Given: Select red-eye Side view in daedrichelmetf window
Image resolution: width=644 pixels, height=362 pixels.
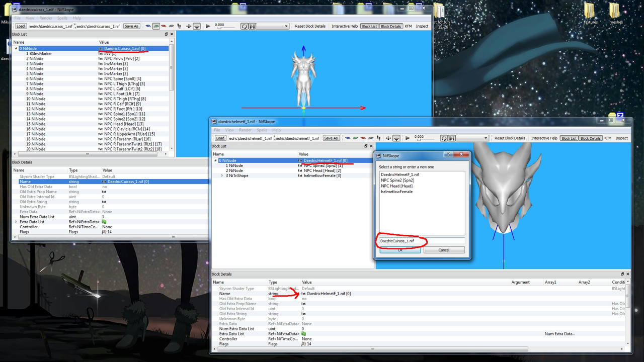Looking at the screenshot, I should click(x=363, y=138).
